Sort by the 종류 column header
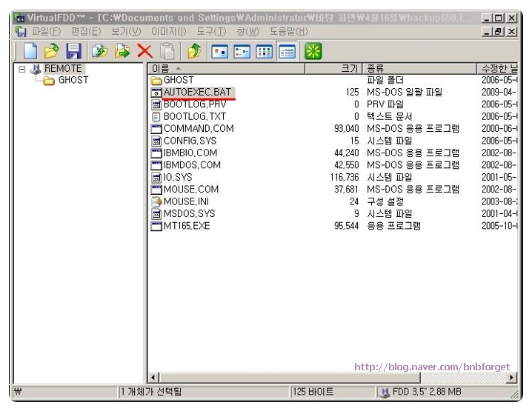532x411 pixels. coord(419,68)
